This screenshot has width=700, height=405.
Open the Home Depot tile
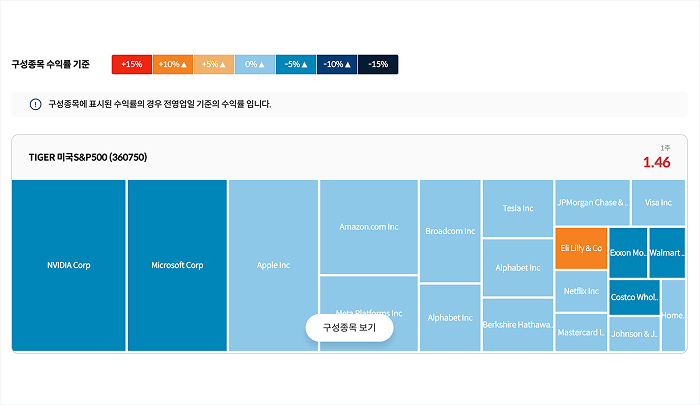pos(673,315)
